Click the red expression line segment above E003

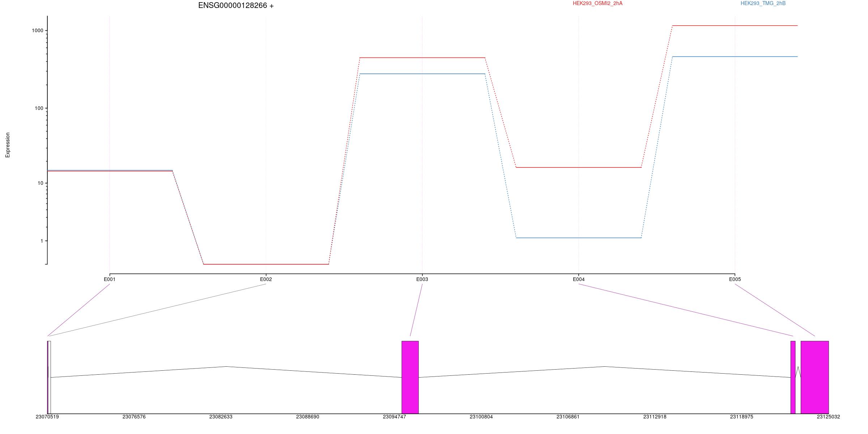click(422, 58)
